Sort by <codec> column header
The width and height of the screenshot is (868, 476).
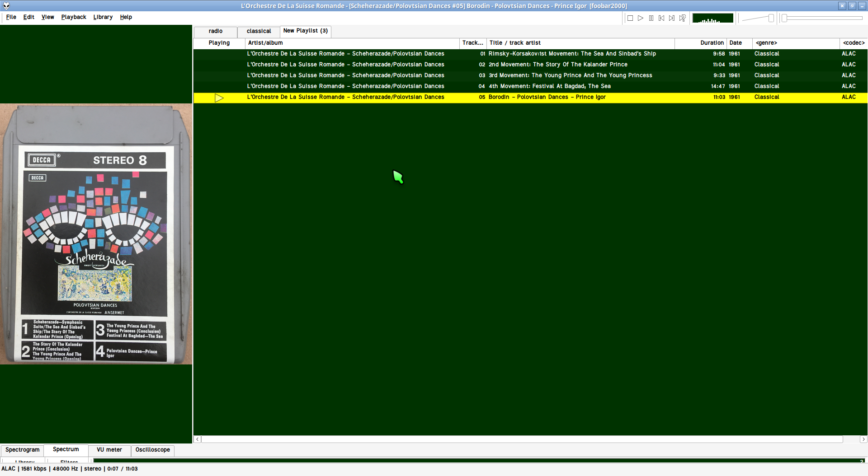(854, 43)
